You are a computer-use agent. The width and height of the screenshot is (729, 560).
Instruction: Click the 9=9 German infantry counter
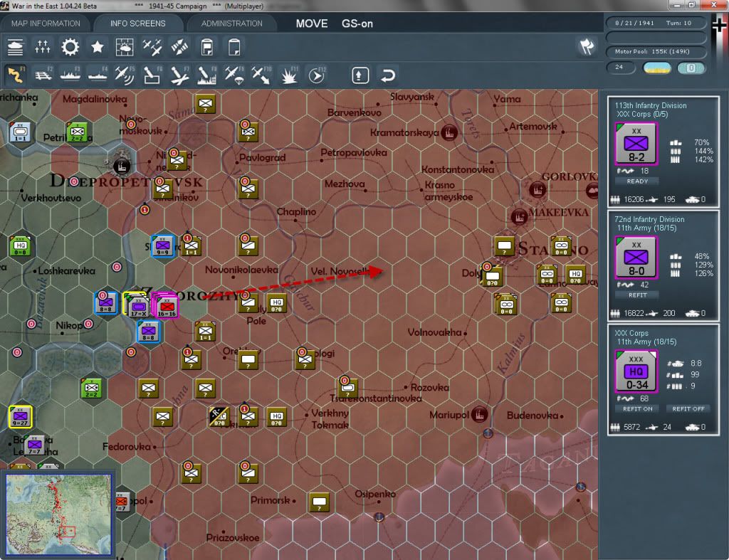pyautogui.click(x=162, y=245)
